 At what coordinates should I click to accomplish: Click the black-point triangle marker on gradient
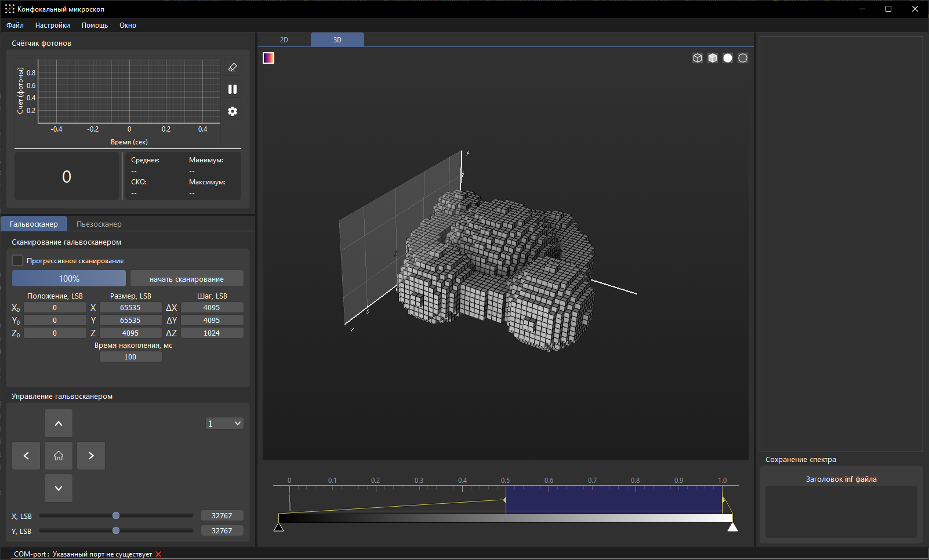coord(278,527)
